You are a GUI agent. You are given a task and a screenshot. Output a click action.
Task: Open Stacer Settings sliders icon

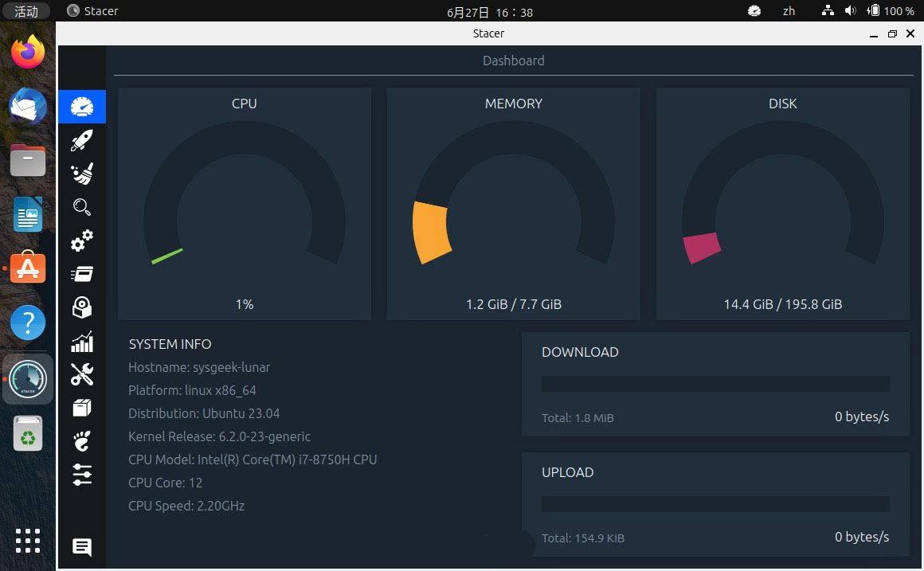[82, 475]
